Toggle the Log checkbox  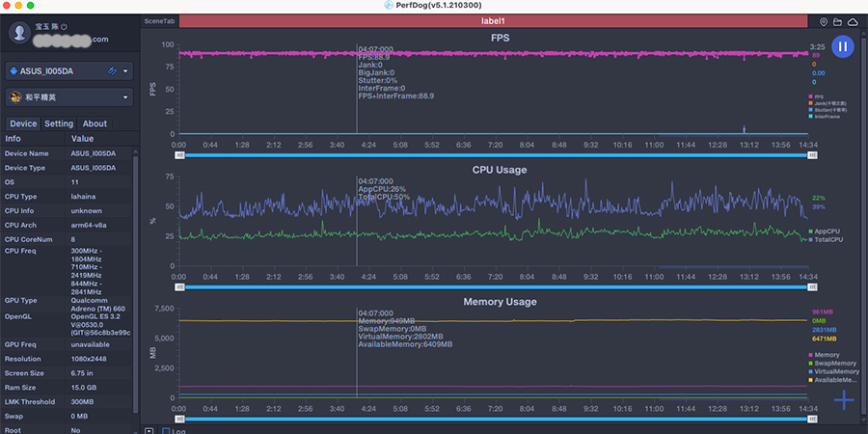coord(166,431)
